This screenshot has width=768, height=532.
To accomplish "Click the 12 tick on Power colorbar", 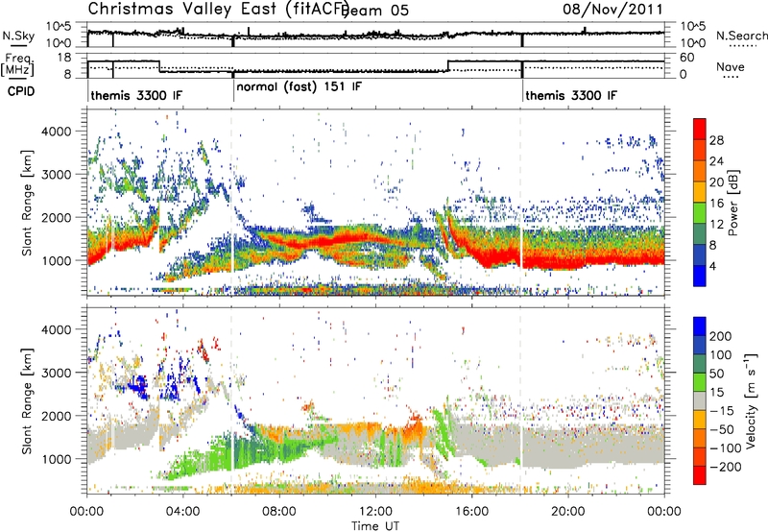I will (716, 225).
